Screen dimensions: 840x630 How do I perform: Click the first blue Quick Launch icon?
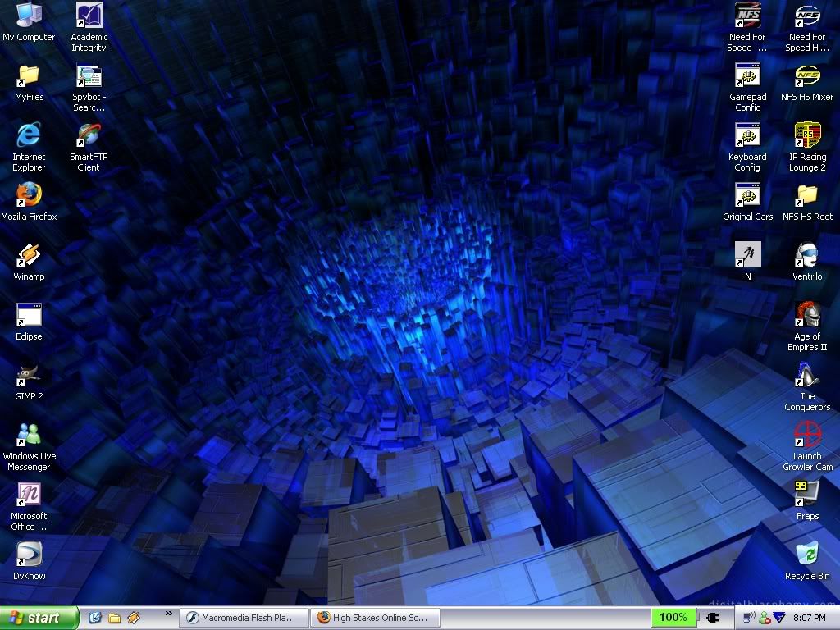(95, 618)
